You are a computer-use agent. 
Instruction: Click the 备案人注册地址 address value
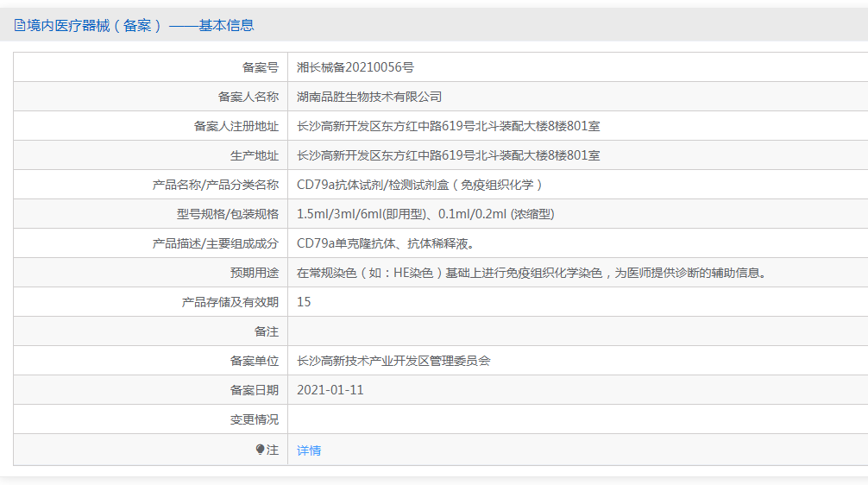coord(448,126)
